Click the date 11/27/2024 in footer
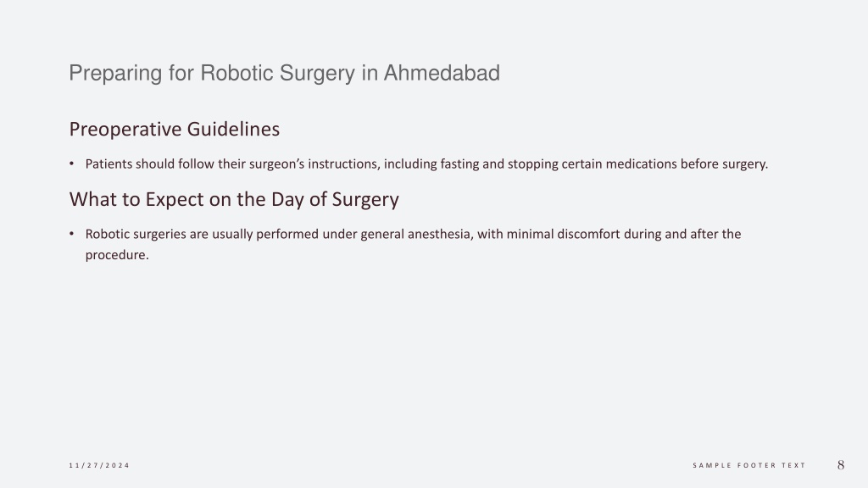868x488 pixels. click(x=99, y=465)
